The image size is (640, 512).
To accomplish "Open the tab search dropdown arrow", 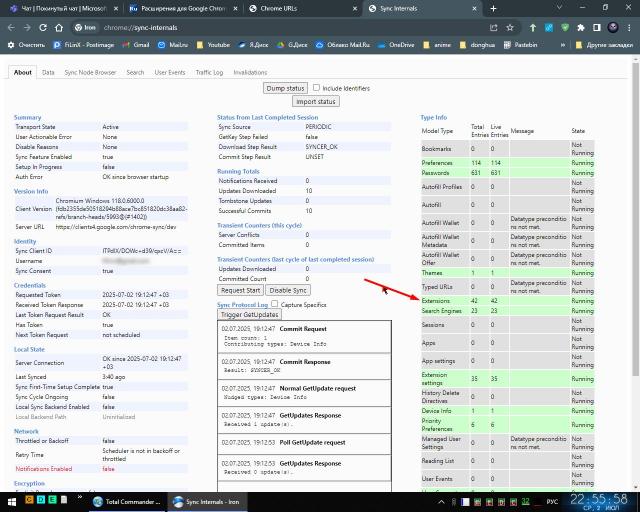I will pos(559,8).
